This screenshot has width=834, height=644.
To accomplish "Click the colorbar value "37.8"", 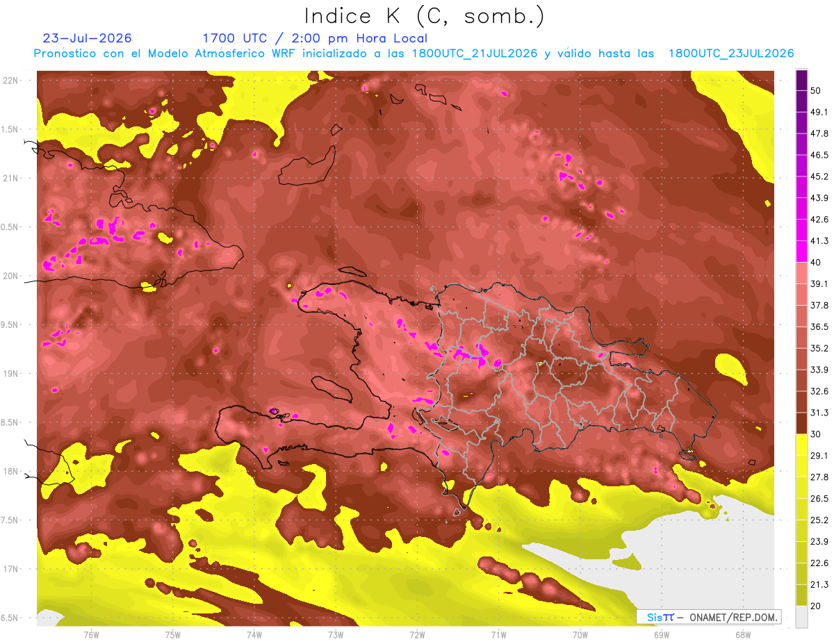I will click(x=819, y=305).
